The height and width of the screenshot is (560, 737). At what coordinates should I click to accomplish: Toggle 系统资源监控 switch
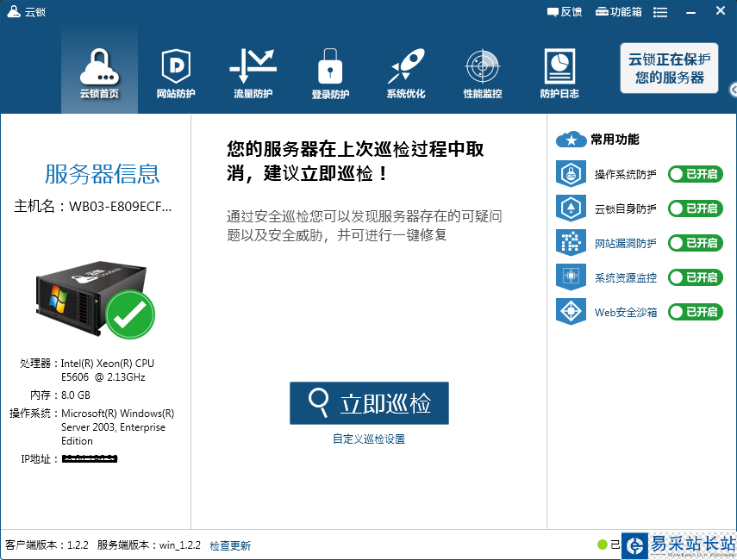[695, 277]
